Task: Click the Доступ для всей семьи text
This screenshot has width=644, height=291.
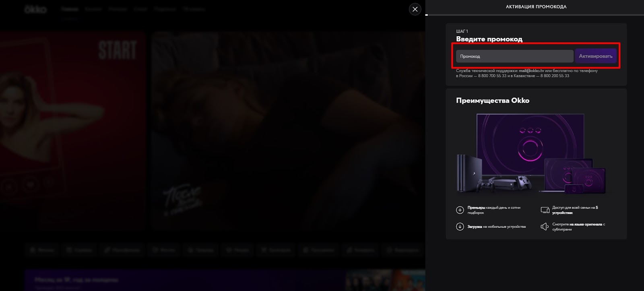Action: (575, 210)
